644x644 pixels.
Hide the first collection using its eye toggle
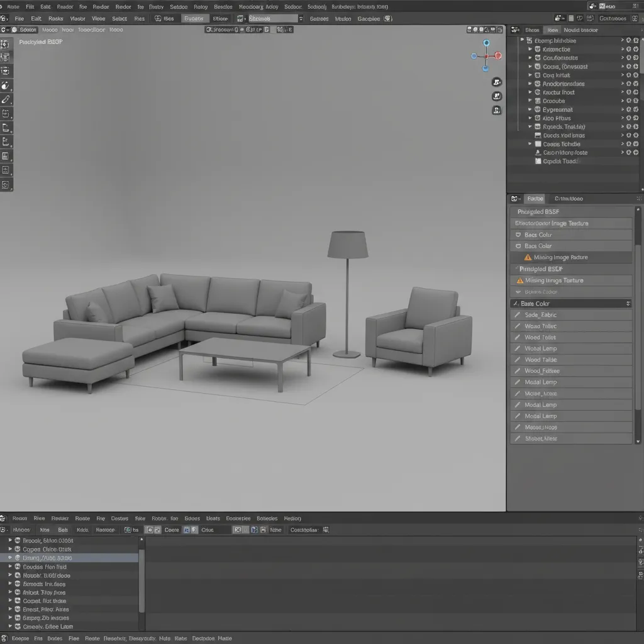pyautogui.click(x=628, y=40)
